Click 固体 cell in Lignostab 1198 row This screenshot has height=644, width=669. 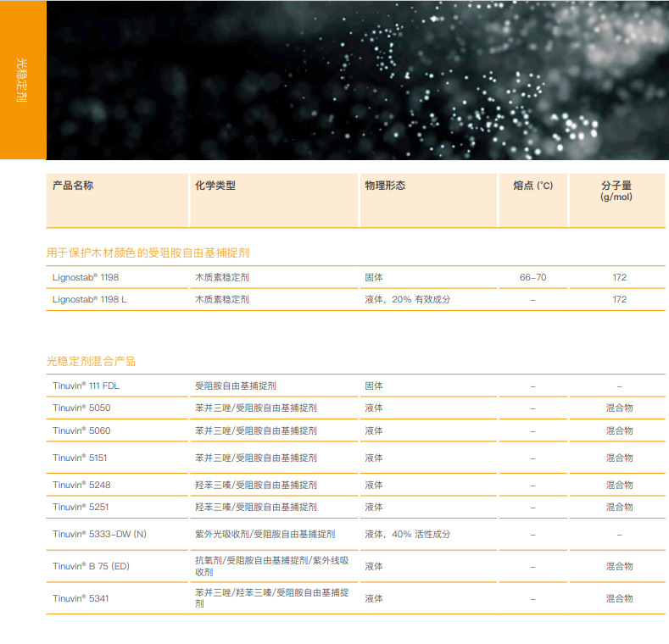pos(374,277)
